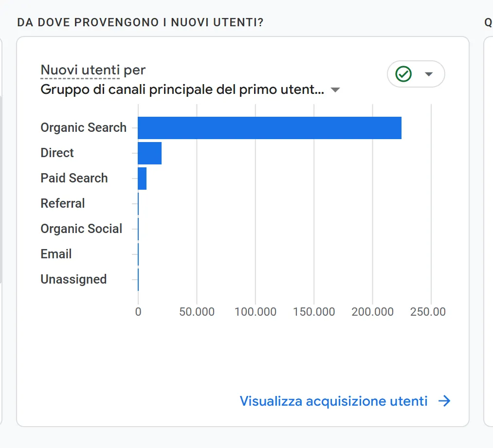Click the Referral bar in the chart

(139, 204)
